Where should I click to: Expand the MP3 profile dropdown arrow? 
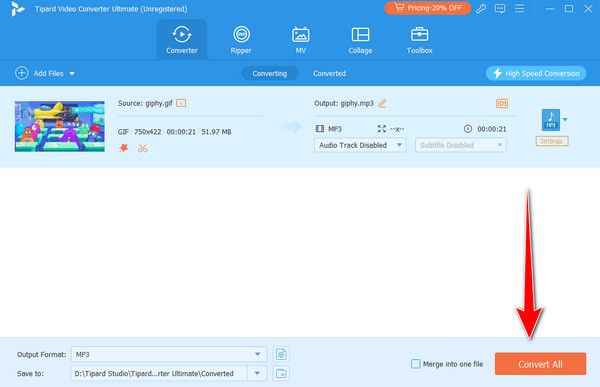coord(565,120)
